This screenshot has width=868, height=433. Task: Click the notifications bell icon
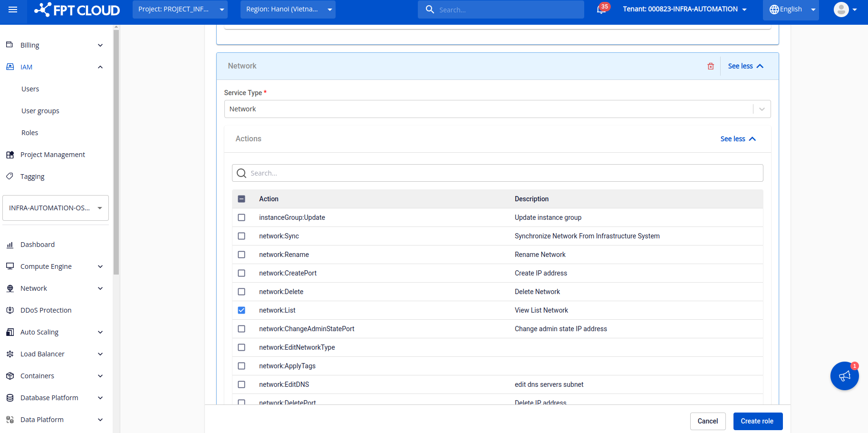click(x=601, y=10)
